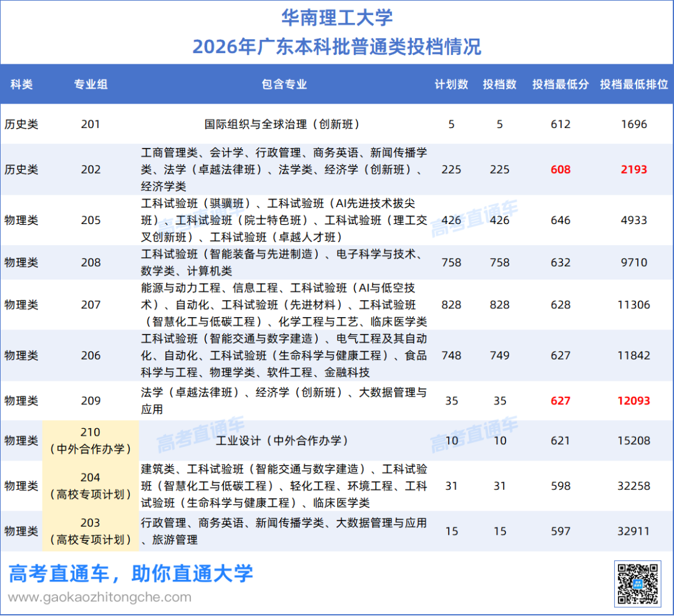Open the www.gaokaozhitongche.com link

[x=100, y=597]
